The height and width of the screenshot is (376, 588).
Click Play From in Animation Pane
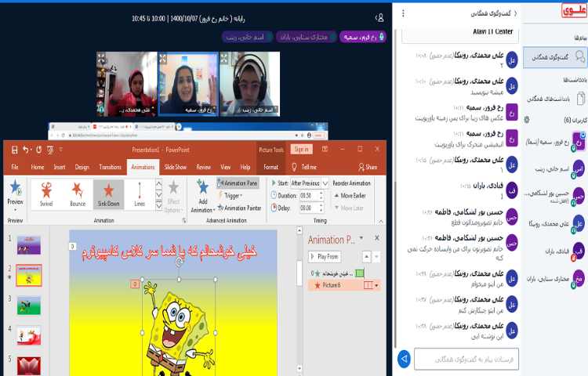point(325,256)
